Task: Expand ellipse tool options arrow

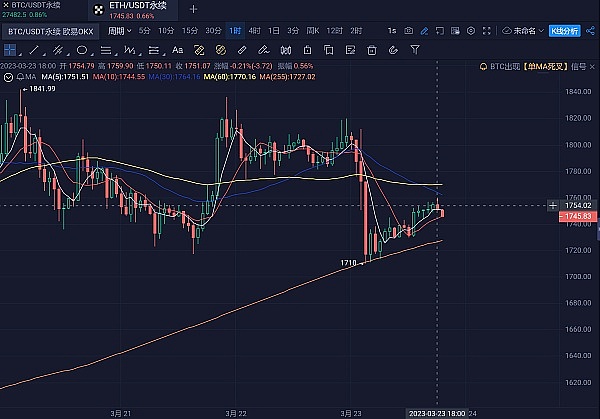Action: (x=92, y=54)
